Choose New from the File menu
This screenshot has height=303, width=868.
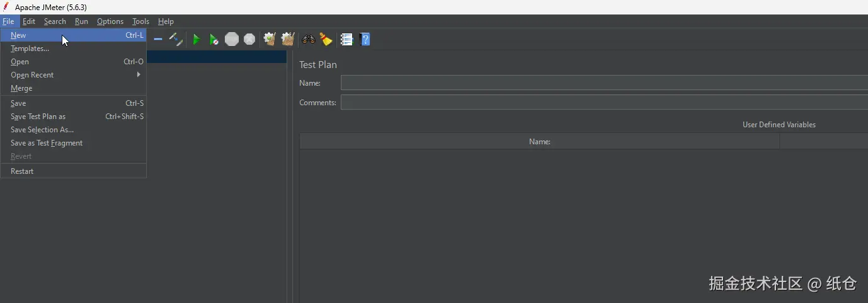(x=74, y=35)
